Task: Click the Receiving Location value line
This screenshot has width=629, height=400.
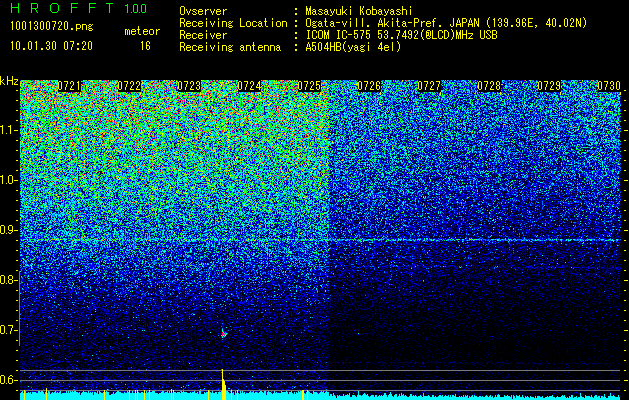Action: click(x=446, y=23)
